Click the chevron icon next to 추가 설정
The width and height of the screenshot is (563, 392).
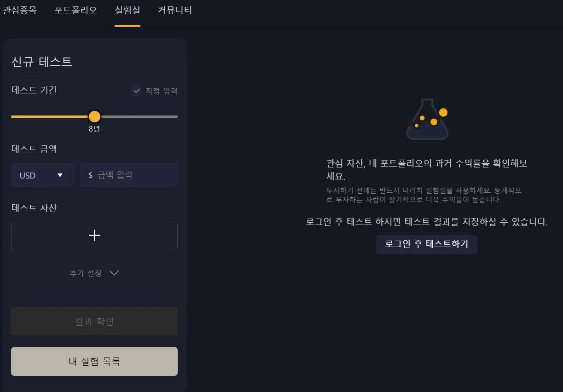[113, 273]
